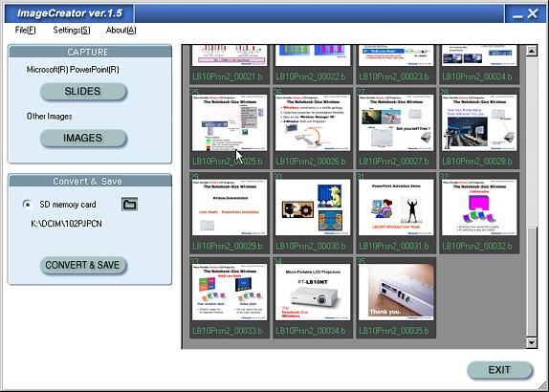Click the scrollbar down arrow
This screenshot has height=392, width=549.
(x=532, y=342)
